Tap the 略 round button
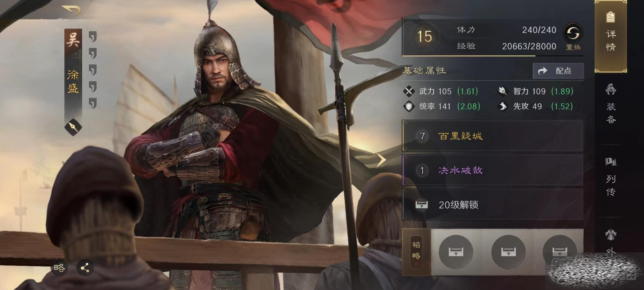Viewport: 644px width, 290px height. (59, 268)
